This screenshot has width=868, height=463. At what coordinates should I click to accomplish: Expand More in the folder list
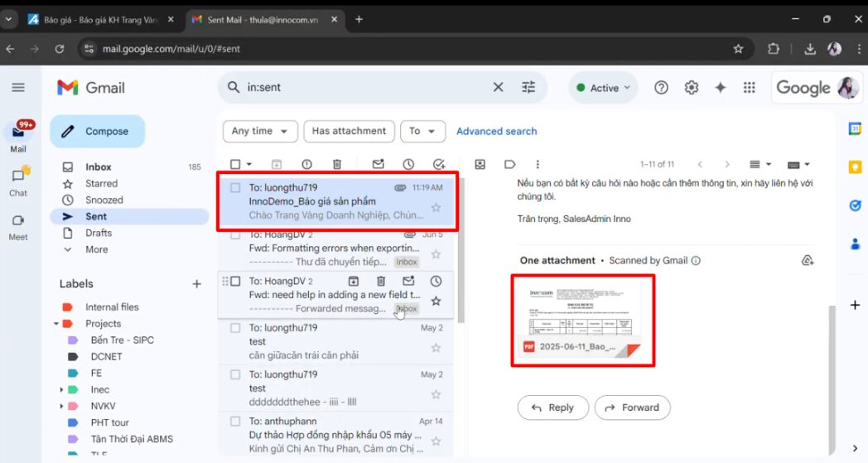[x=96, y=249]
